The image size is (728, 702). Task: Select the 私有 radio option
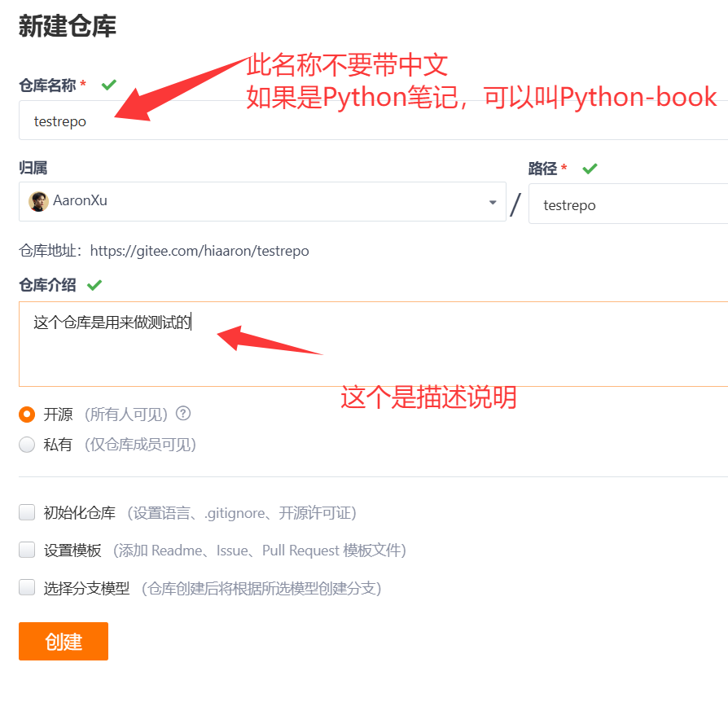click(27, 445)
